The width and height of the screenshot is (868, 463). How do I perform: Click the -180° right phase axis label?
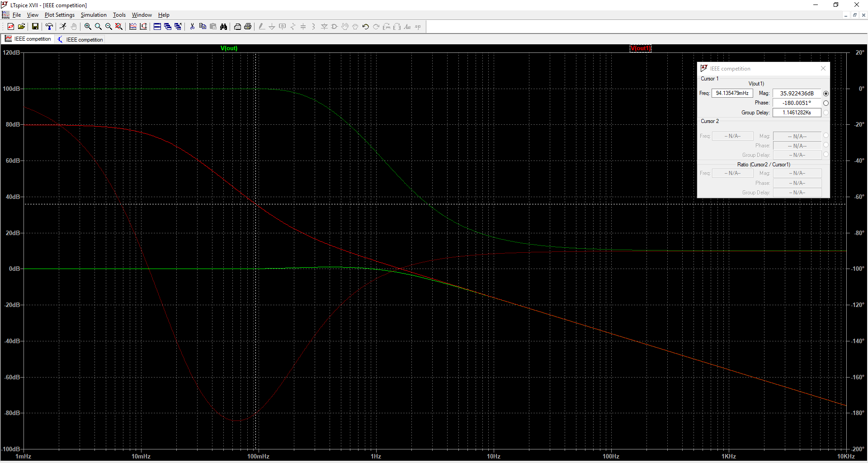(x=858, y=413)
